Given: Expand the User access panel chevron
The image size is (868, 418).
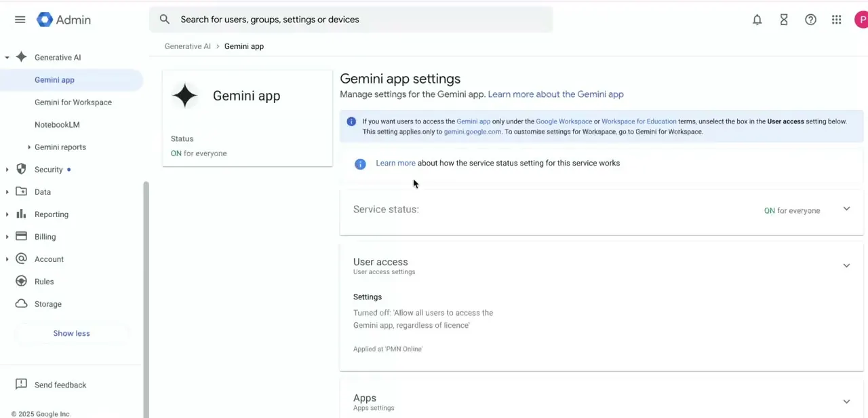Looking at the screenshot, I should tap(846, 265).
